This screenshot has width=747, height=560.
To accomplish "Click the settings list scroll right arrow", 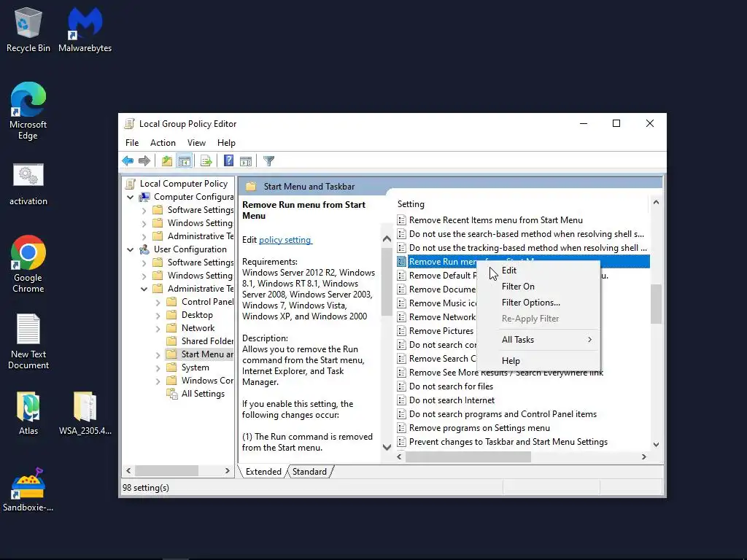I will [643, 456].
